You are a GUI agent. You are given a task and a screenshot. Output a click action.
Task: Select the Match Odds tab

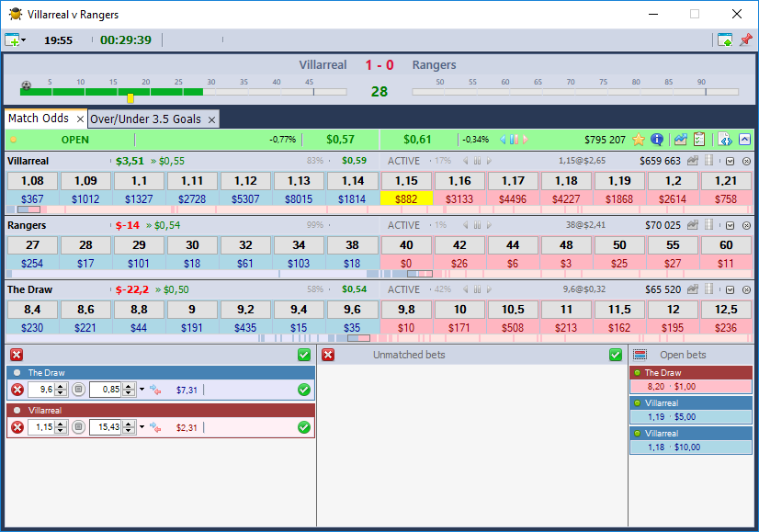pos(38,119)
